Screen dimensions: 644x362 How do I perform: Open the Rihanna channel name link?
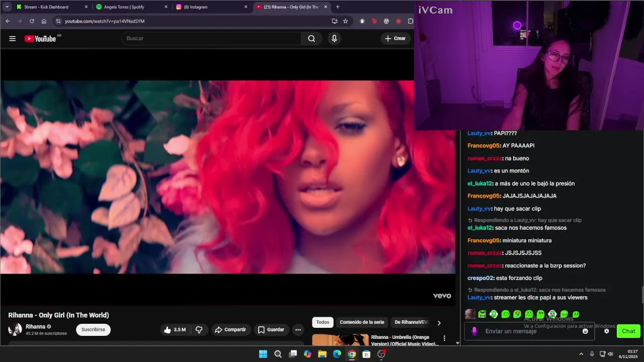[36, 327]
